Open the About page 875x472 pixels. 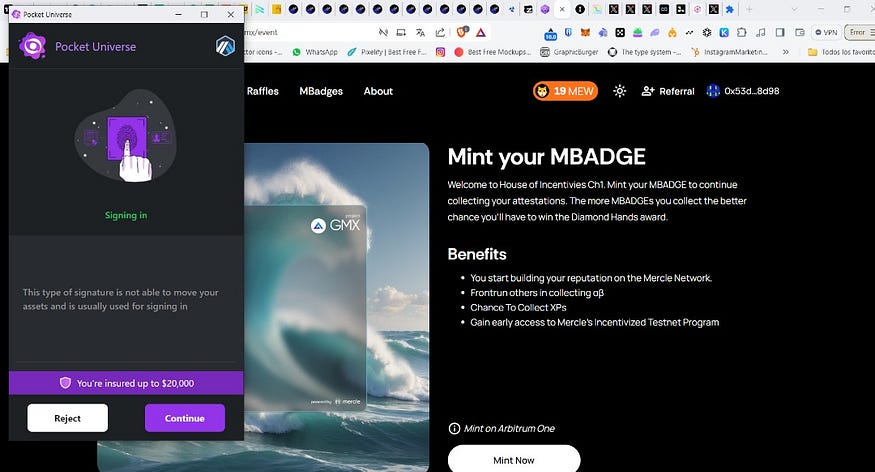pyautogui.click(x=378, y=91)
